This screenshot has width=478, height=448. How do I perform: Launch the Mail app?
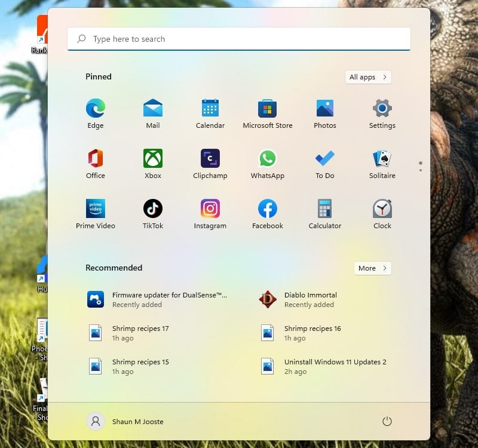153,113
